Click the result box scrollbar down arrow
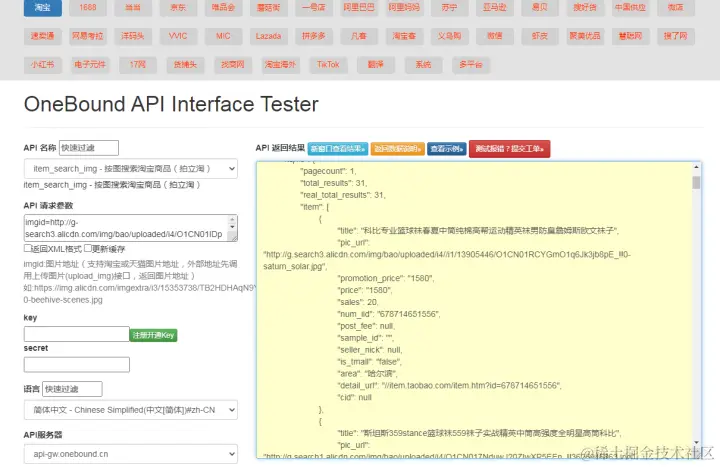The height and width of the screenshot is (467, 720). 697,442
